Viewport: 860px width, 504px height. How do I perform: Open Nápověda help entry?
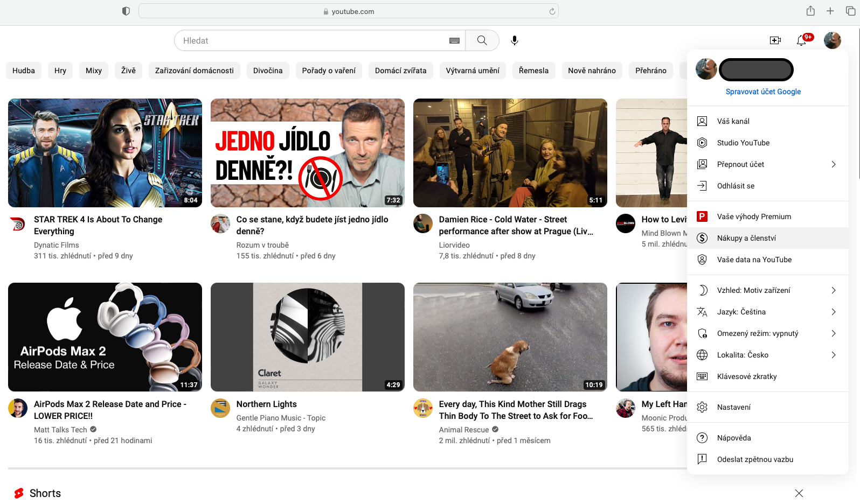pyautogui.click(x=768, y=438)
